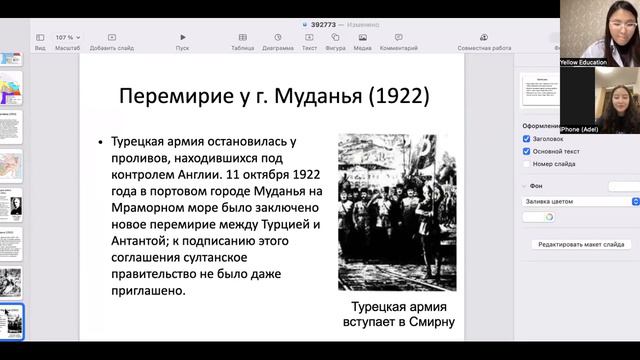Screen dimensions: 640x360
Task: Add a text box with the Текст icon
Action: click(x=309, y=38)
